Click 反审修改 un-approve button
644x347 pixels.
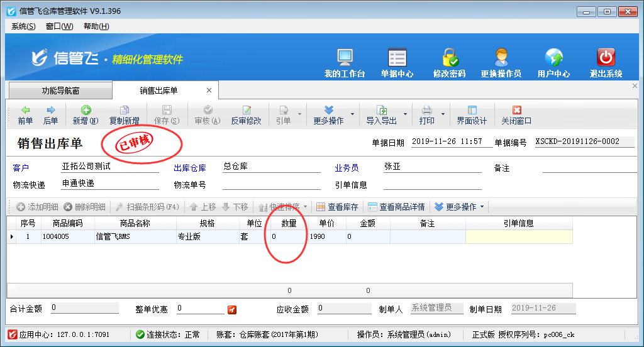tap(246, 115)
